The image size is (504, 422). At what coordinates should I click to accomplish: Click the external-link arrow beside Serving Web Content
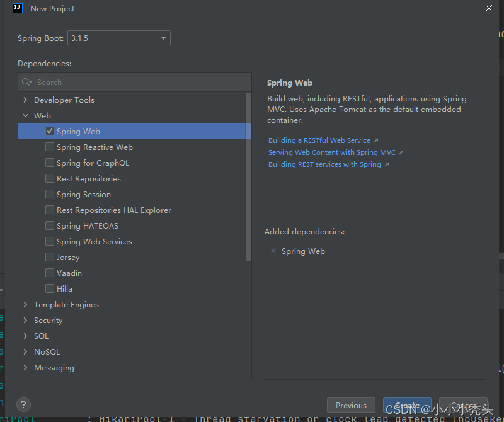pos(401,152)
